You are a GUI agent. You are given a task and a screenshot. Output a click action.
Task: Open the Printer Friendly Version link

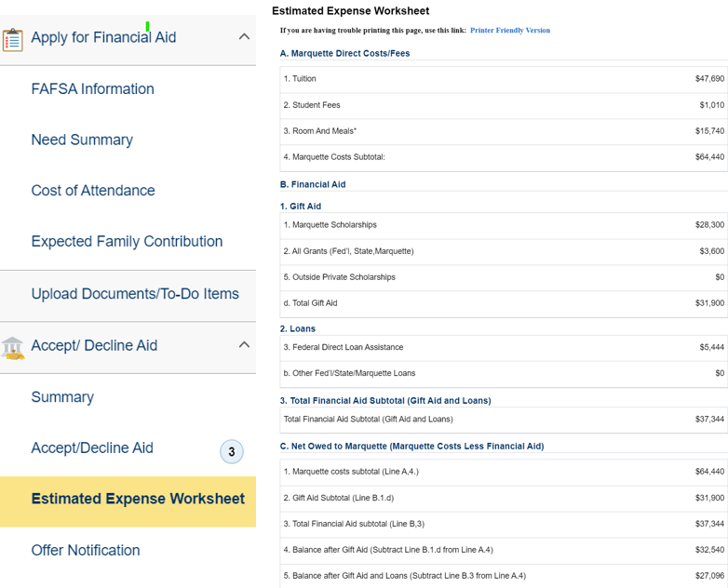(509, 31)
